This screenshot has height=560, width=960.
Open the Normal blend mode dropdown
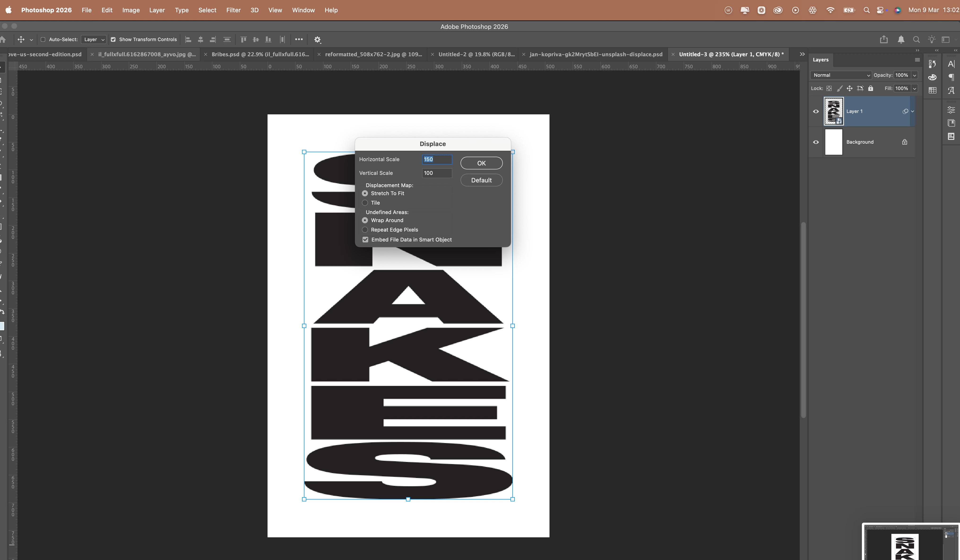[841, 75]
